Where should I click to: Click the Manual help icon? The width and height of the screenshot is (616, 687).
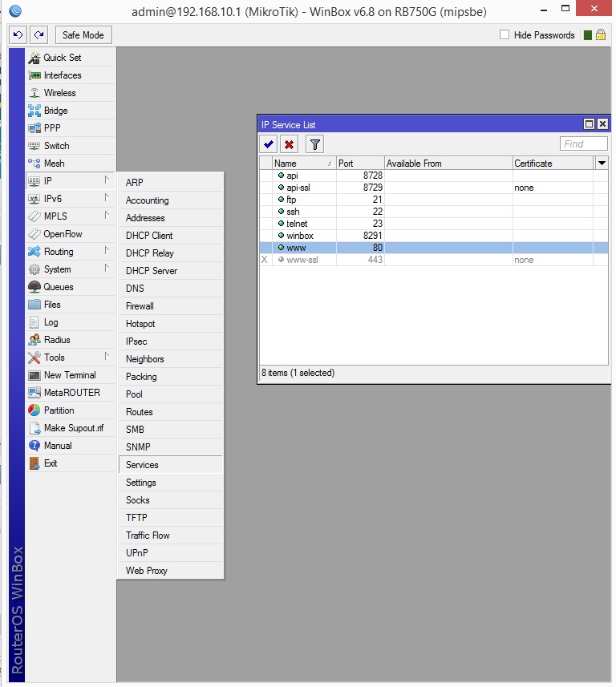click(34, 446)
